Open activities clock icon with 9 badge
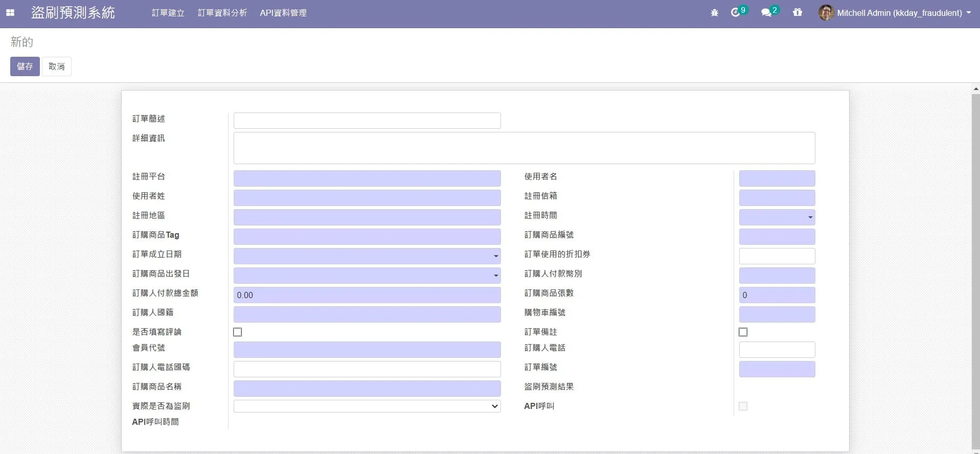The image size is (980, 454). (x=736, y=12)
